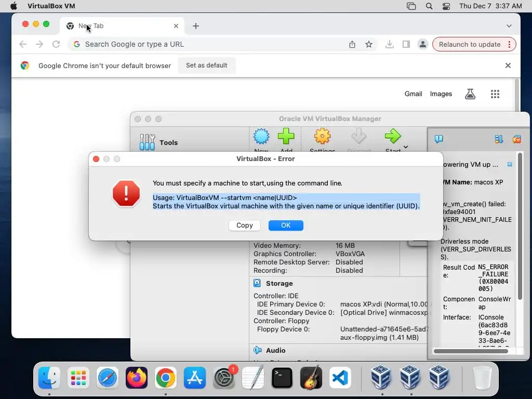The image size is (532, 399).
Task: Open Chrome profile avatar
Action: click(x=423, y=44)
